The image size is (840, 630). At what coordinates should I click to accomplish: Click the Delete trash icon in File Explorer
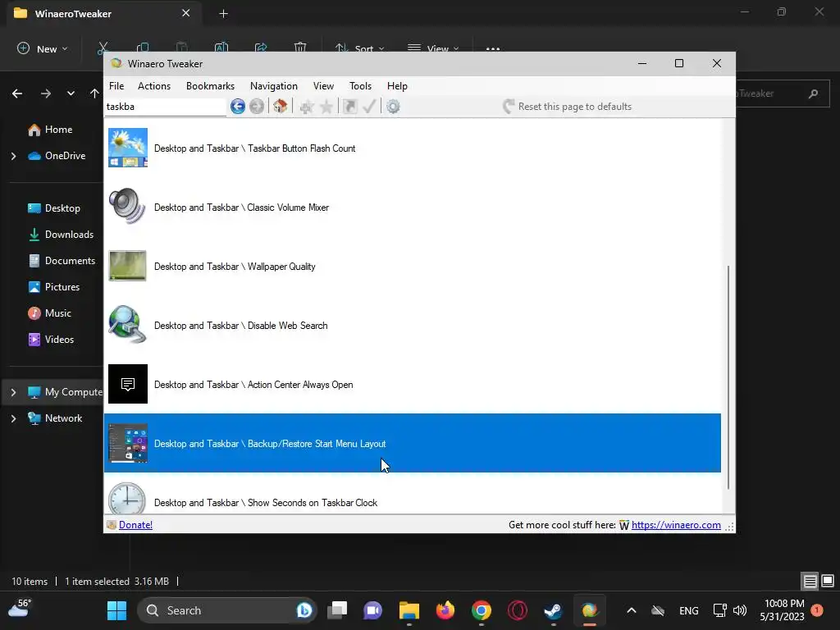(300, 48)
